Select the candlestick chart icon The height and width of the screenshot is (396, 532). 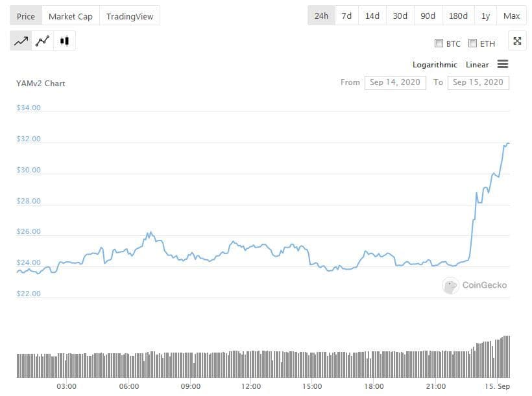pyautogui.click(x=64, y=41)
